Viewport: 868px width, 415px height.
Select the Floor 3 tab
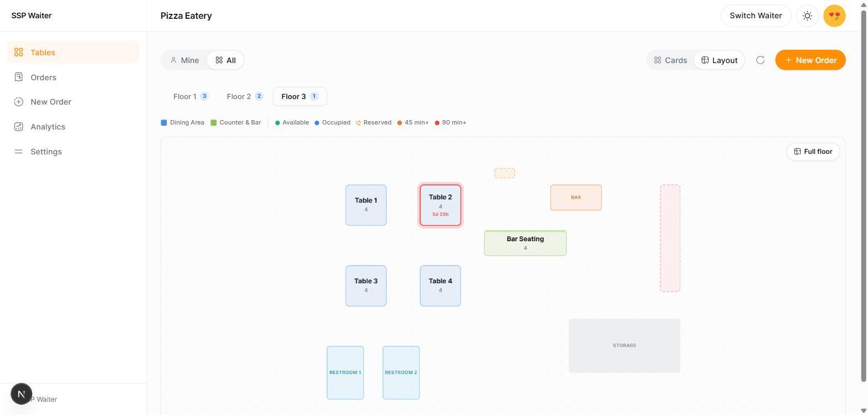299,96
